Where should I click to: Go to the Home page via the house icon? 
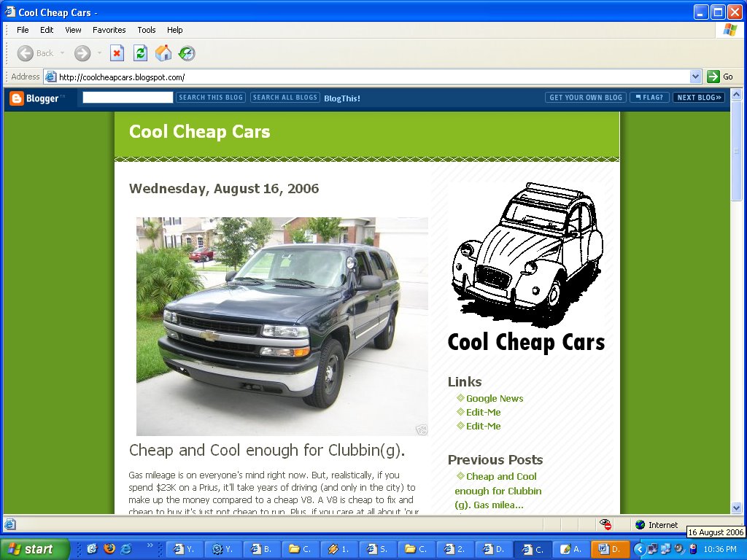point(163,53)
